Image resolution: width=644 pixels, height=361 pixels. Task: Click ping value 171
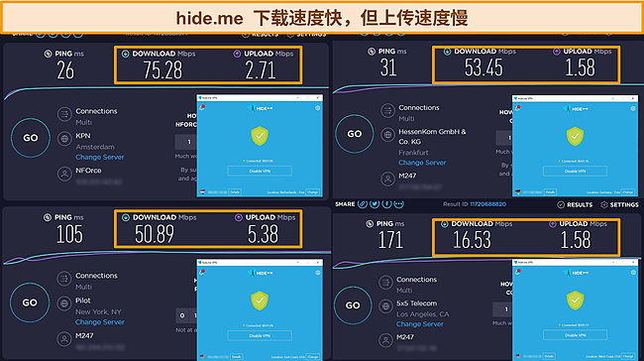390,240
